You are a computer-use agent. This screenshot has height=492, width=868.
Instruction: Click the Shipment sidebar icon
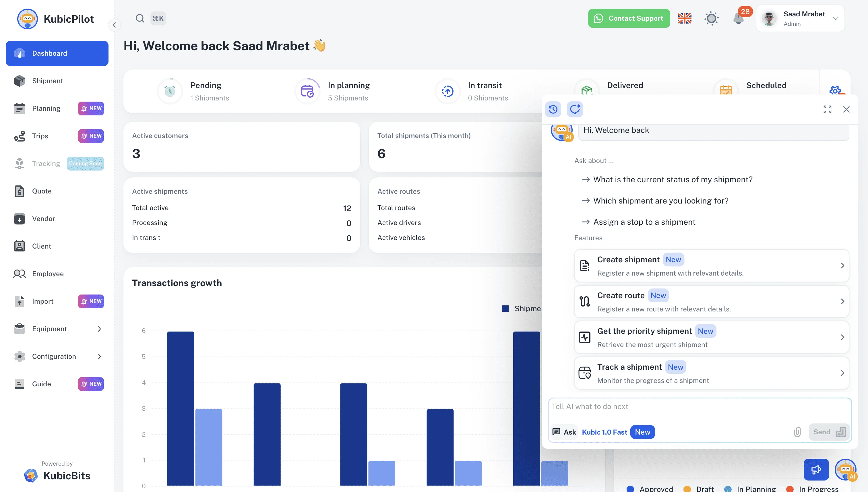(x=19, y=81)
